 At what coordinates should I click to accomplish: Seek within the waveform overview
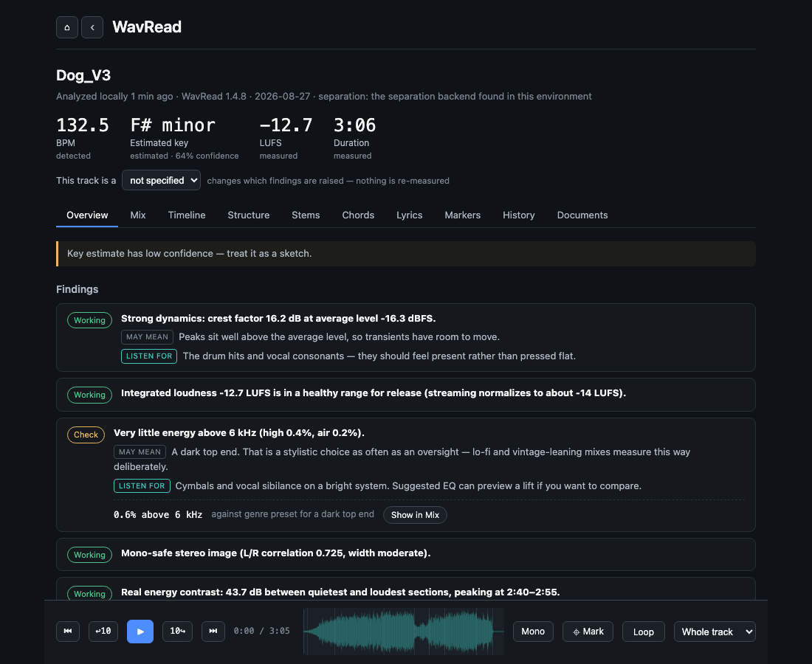pyautogui.click(x=403, y=632)
